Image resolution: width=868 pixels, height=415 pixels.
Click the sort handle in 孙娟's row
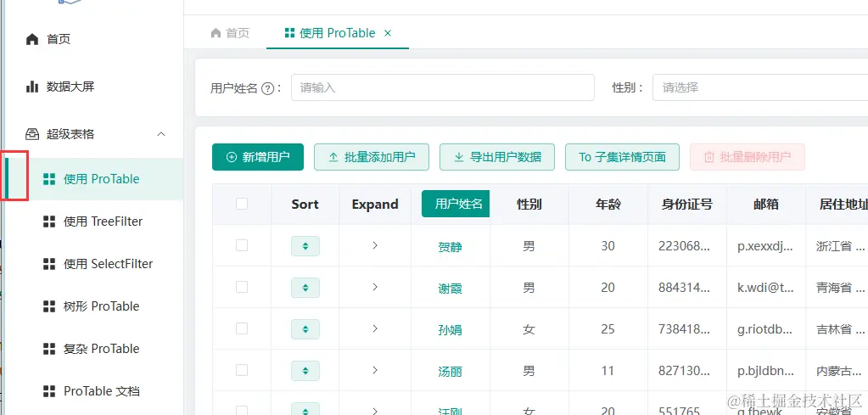pyautogui.click(x=305, y=329)
